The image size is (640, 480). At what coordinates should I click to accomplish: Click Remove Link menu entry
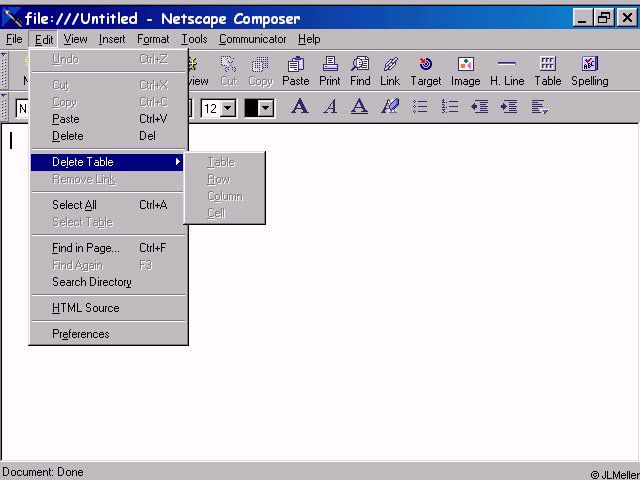click(108, 179)
